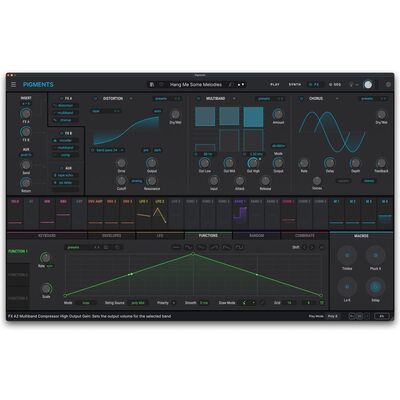
Task: Click the Out High gain knob
Action: [253, 163]
